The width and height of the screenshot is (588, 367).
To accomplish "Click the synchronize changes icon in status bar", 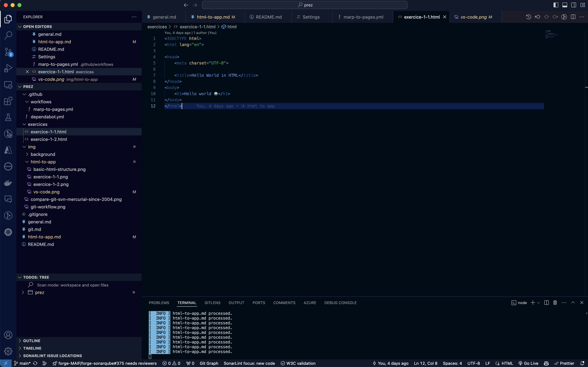I will click(x=35, y=363).
